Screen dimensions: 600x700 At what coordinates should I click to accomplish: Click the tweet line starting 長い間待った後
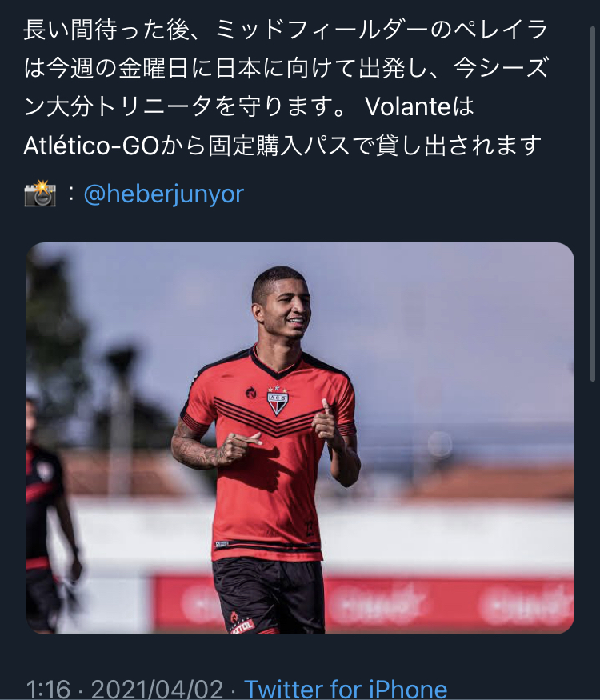point(285,30)
